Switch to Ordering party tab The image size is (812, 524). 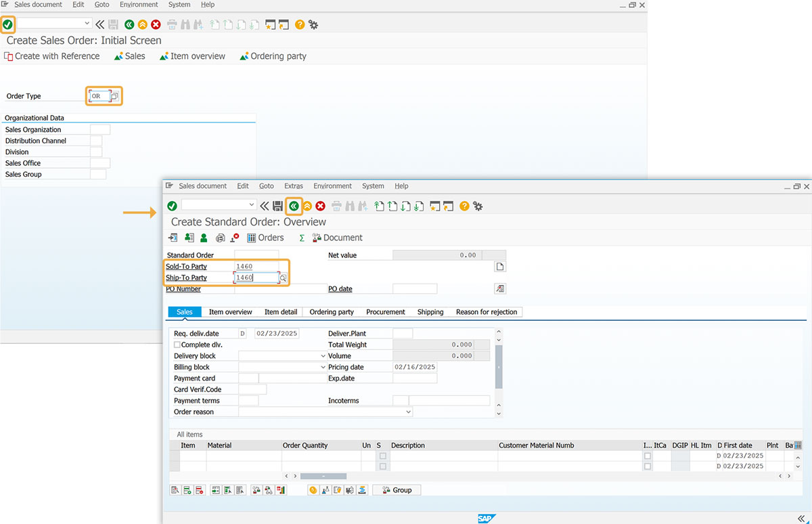tap(332, 312)
